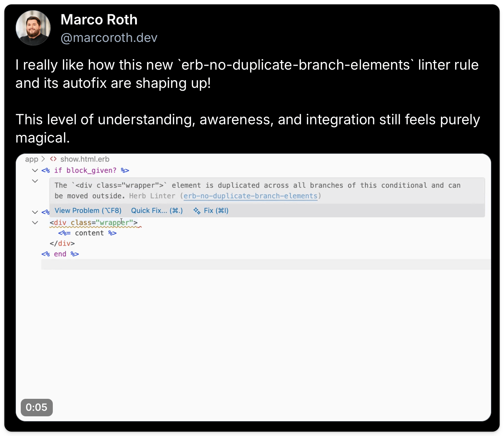The image size is (504, 436).
Task: Open the Quick Fix... action
Action: coord(157,211)
